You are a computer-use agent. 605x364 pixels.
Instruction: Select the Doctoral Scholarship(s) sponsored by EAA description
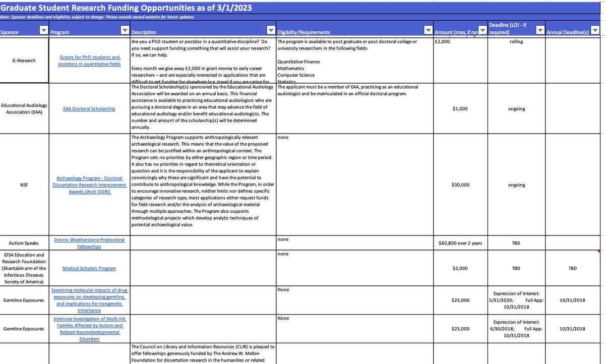click(203, 108)
